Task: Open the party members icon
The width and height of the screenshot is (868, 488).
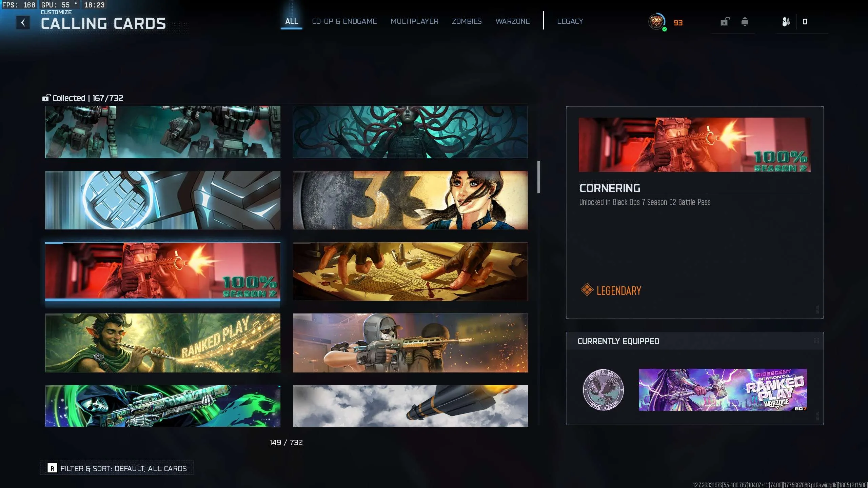Action: (x=786, y=22)
